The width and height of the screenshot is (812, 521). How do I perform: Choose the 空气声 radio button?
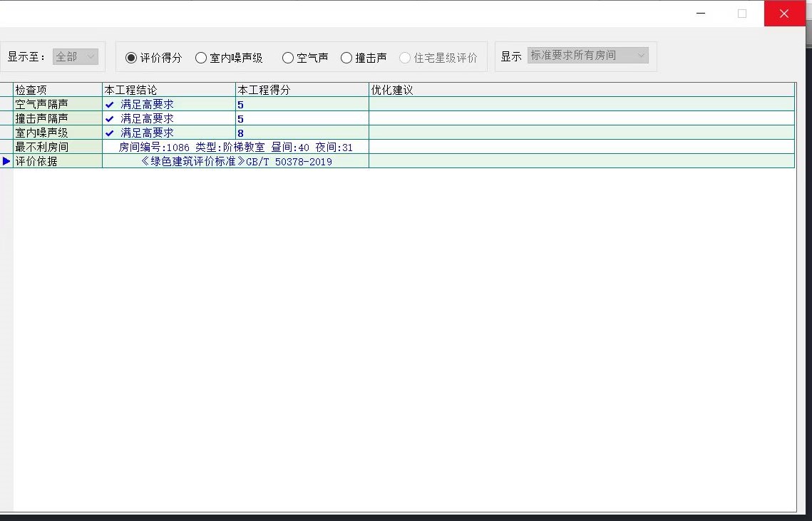pyautogui.click(x=288, y=58)
